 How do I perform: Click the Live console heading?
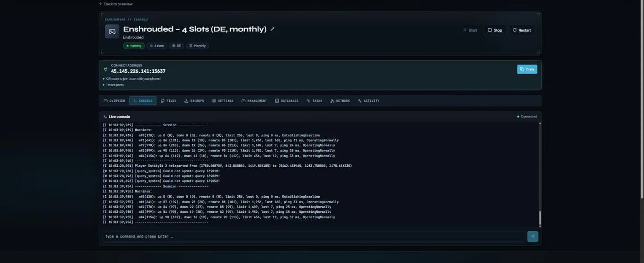[119, 117]
